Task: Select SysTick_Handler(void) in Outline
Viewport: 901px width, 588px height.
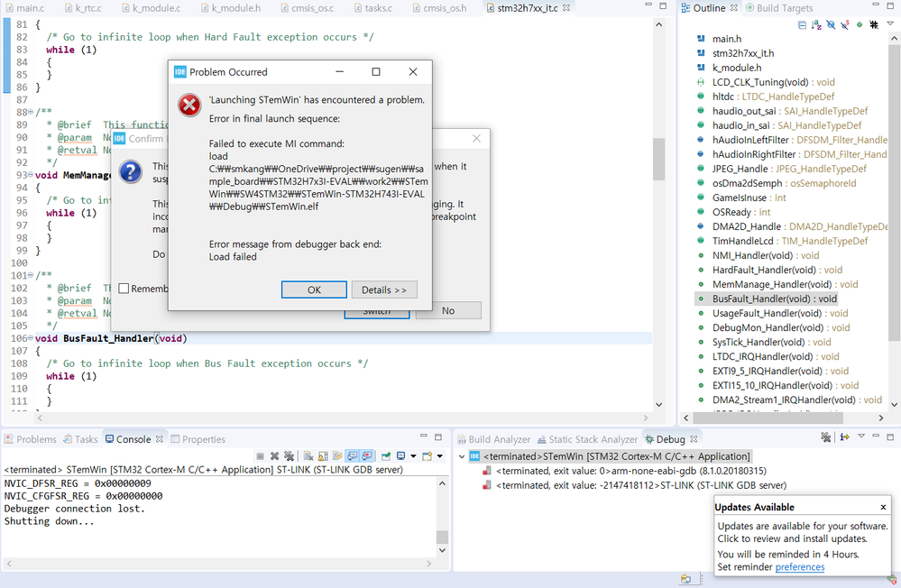Action: [764, 342]
